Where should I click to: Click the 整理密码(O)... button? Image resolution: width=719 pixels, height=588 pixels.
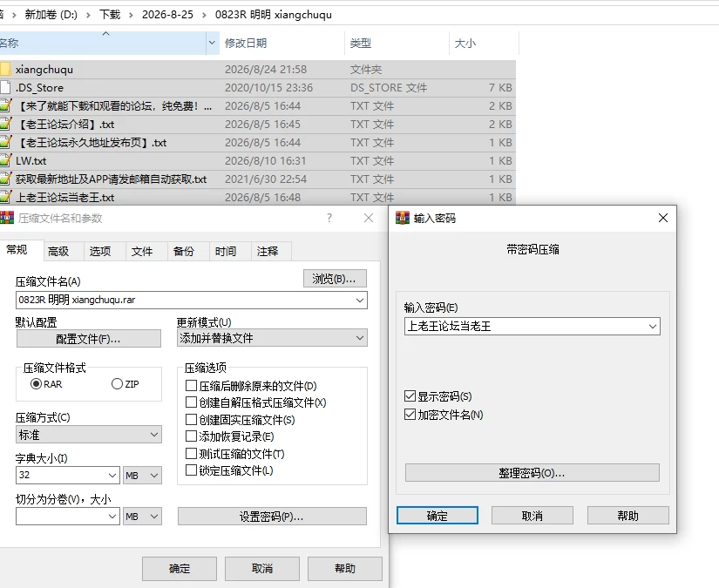pyautogui.click(x=532, y=473)
